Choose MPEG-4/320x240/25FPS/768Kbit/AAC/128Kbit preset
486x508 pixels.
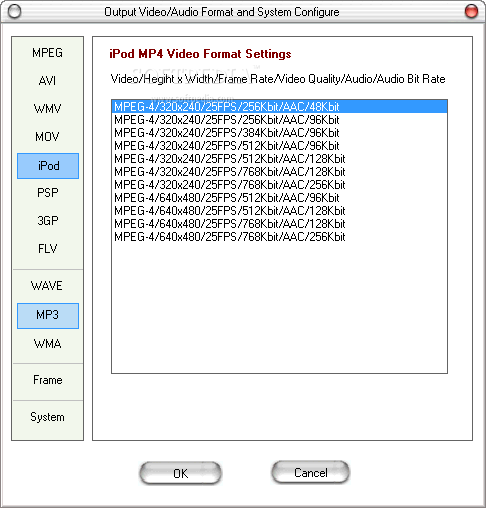click(279, 172)
